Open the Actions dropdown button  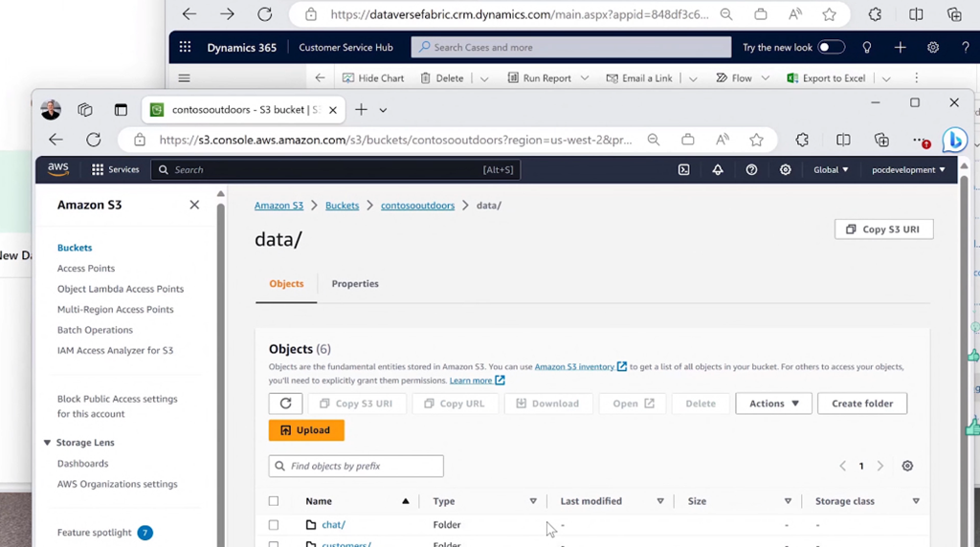click(773, 404)
